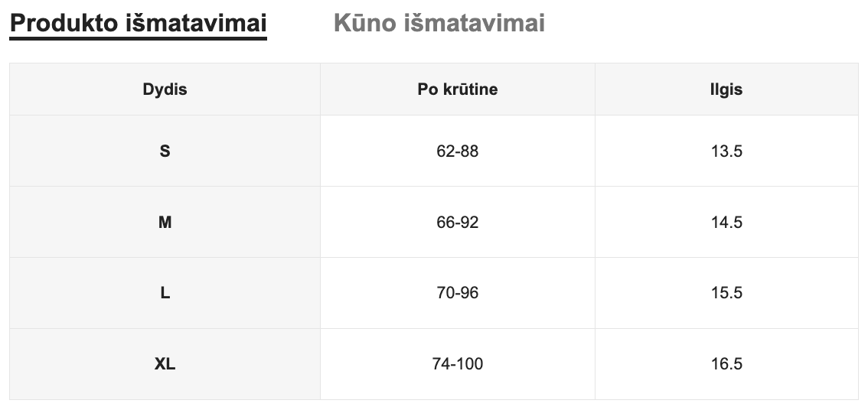Select the 70-96 measurement cell
The width and height of the screenshot is (868, 410).
coord(458,293)
